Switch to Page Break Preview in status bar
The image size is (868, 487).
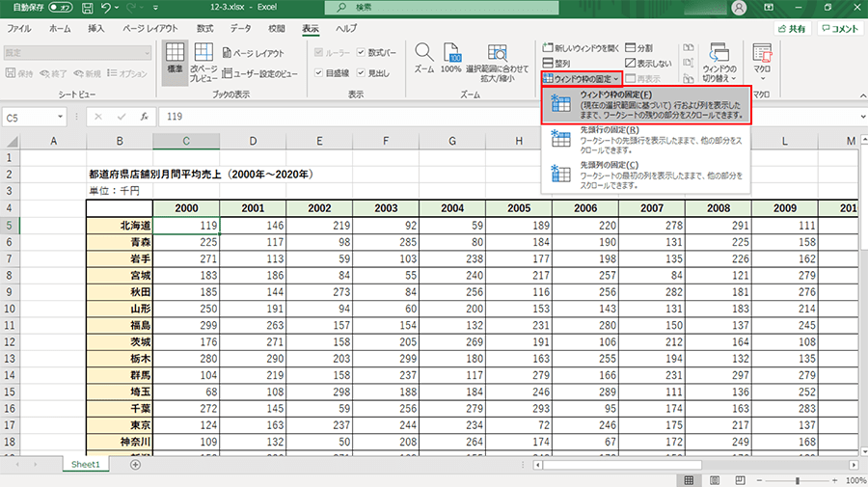click(740, 480)
